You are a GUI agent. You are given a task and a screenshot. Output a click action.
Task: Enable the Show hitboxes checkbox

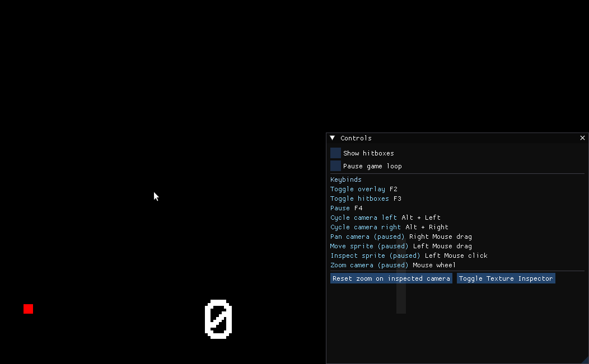(335, 153)
